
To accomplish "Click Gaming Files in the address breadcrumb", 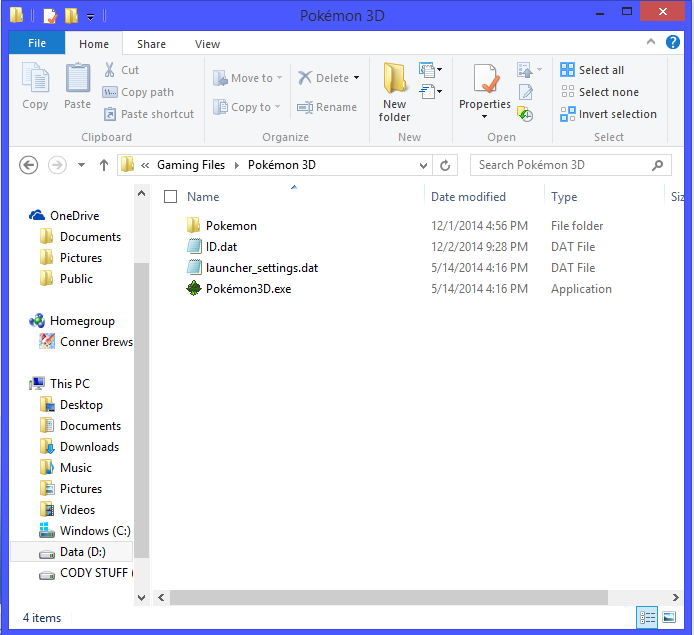I will [191, 165].
